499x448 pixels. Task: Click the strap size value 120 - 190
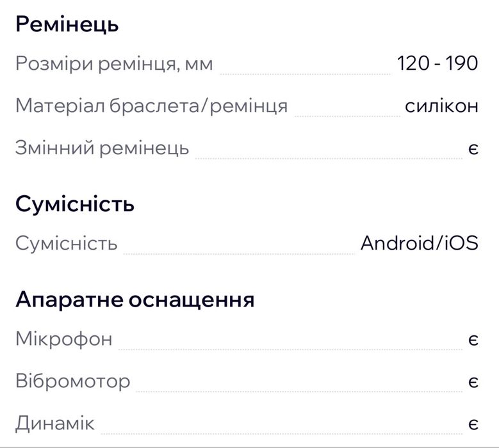[x=438, y=64]
